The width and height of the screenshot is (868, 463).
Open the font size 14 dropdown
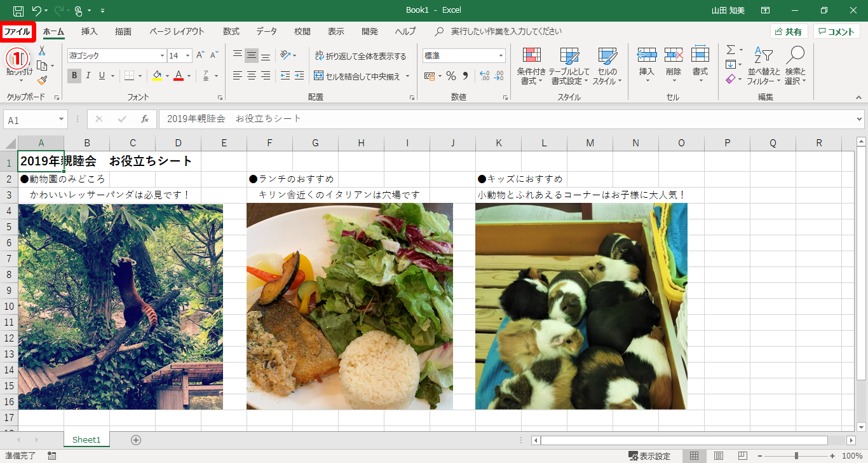[x=188, y=56]
